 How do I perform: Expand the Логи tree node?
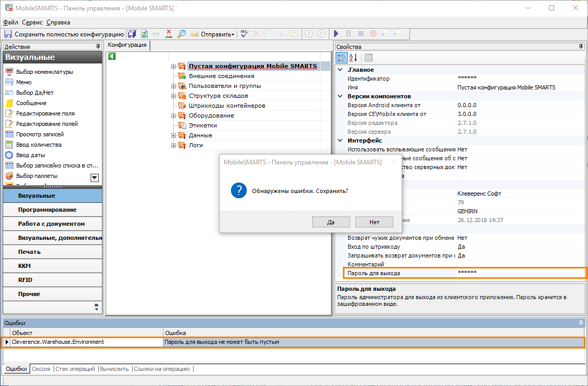(x=174, y=146)
